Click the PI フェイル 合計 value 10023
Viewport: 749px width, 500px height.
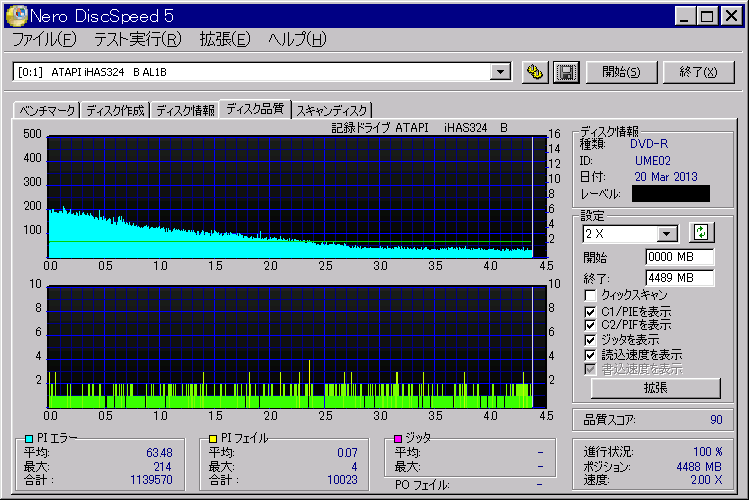click(342, 480)
